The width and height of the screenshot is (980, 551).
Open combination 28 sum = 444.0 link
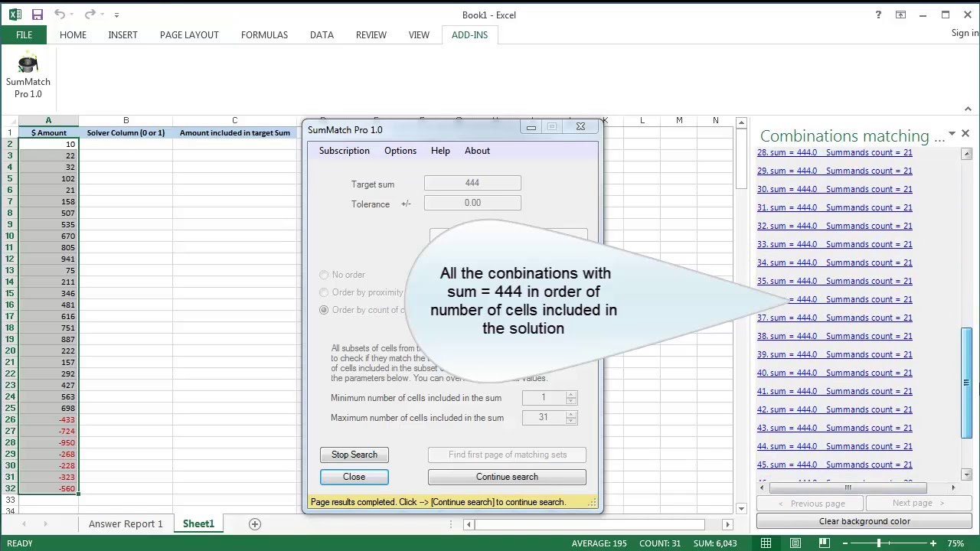point(835,152)
